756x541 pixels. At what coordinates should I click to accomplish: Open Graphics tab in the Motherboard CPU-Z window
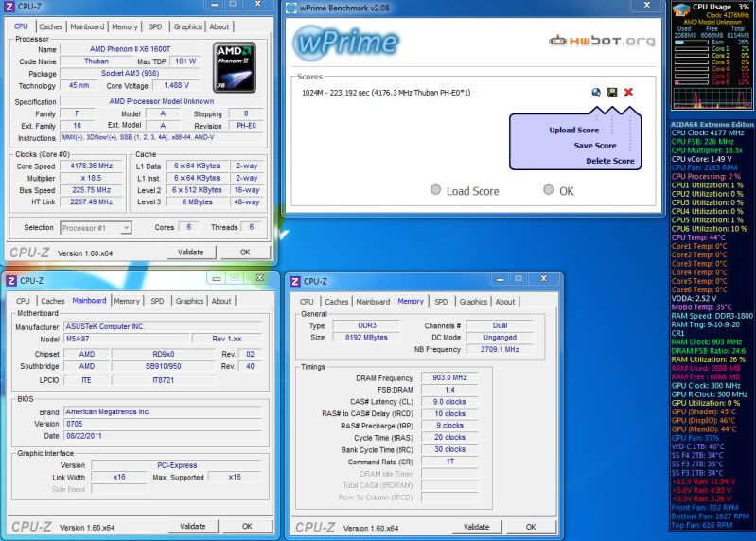189,301
